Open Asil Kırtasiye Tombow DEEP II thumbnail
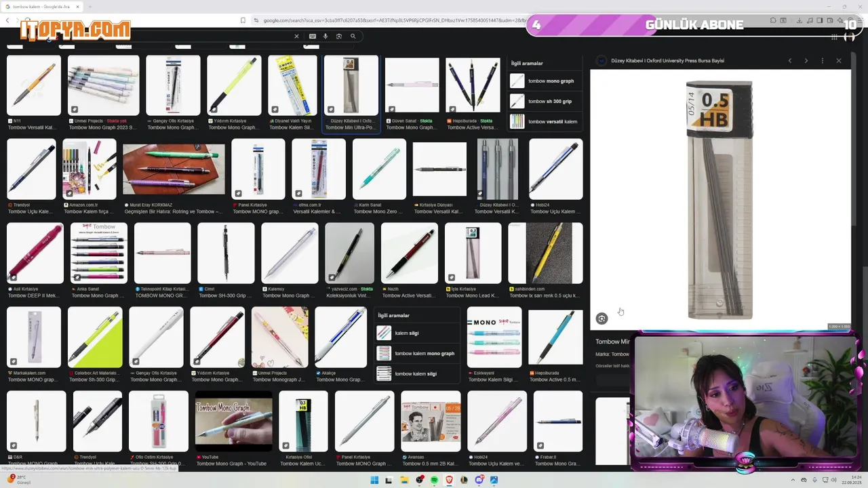The image size is (868, 488). [35, 253]
